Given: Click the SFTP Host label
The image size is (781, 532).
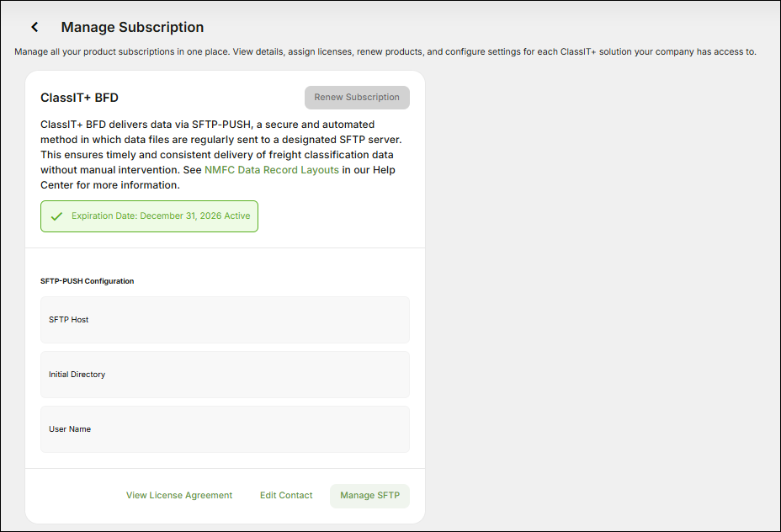Looking at the screenshot, I should (x=70, y=320).
